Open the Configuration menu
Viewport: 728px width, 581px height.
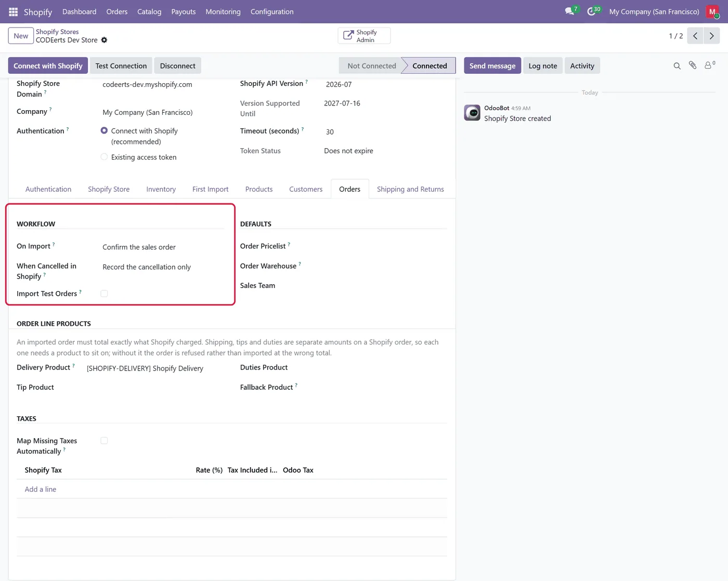(x=272, y=11)
